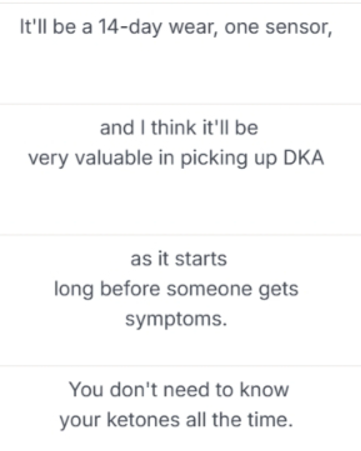Place cursor on the word "sensor,"

299,27
